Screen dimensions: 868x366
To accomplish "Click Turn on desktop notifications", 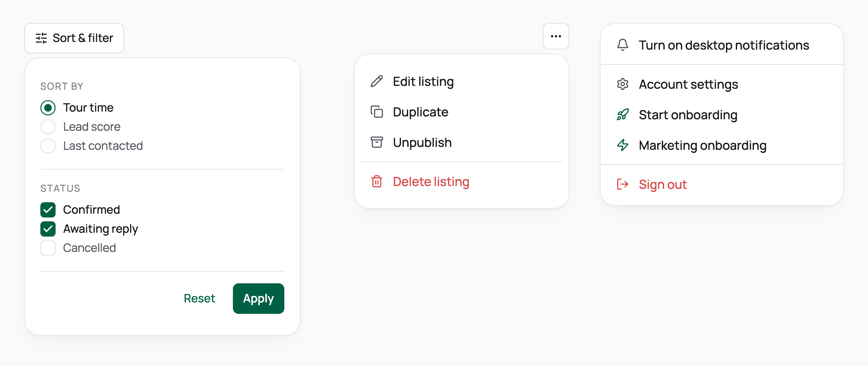I will tap(722, 45).
